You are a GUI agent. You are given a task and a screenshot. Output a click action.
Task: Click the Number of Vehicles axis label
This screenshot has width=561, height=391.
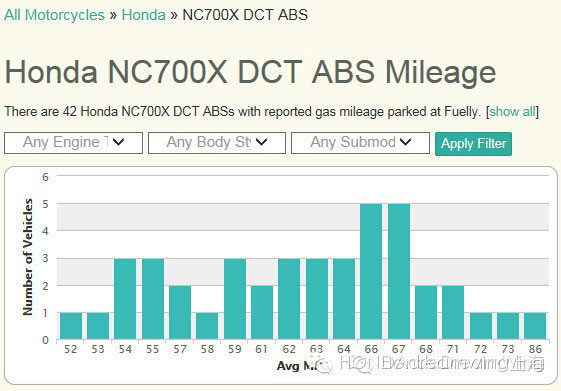pos(28,257)
